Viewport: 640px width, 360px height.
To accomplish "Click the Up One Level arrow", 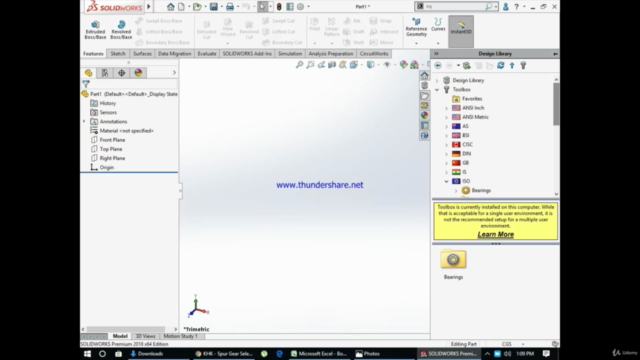I will click(x=512, y=65).
